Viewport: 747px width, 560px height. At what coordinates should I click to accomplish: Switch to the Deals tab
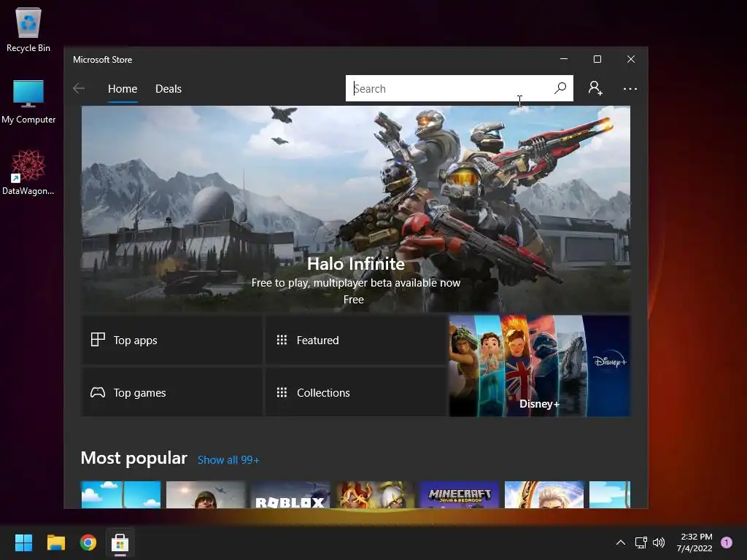(x=169, y=89)
